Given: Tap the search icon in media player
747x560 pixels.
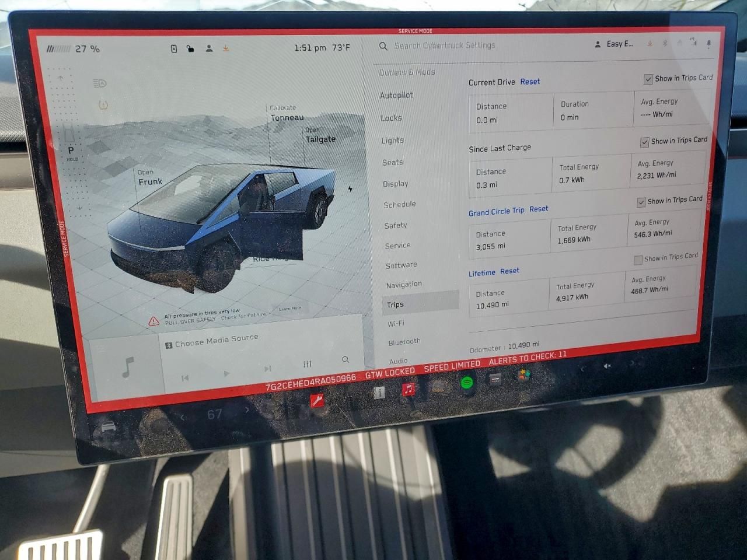Looking at the screenshot, I should click(x=345, y=359).
